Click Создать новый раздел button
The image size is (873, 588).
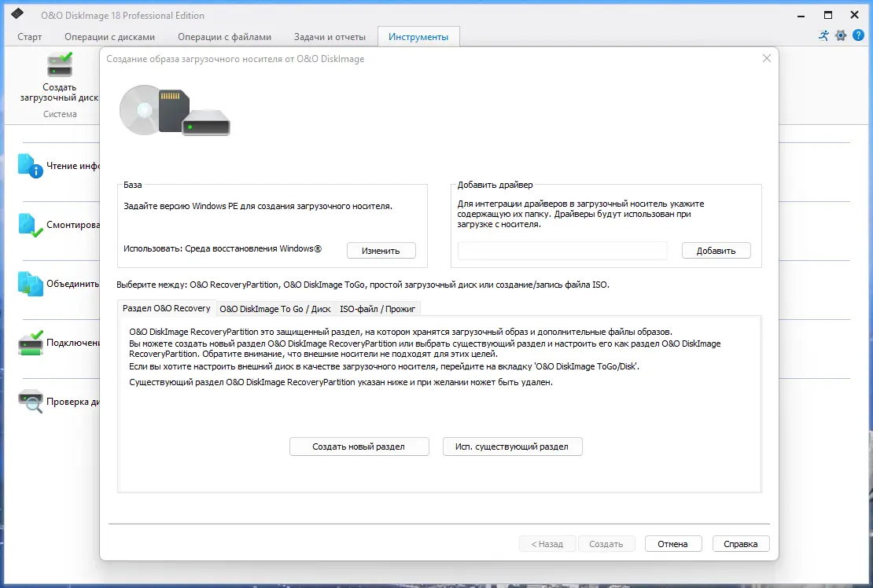coord(359,447)
